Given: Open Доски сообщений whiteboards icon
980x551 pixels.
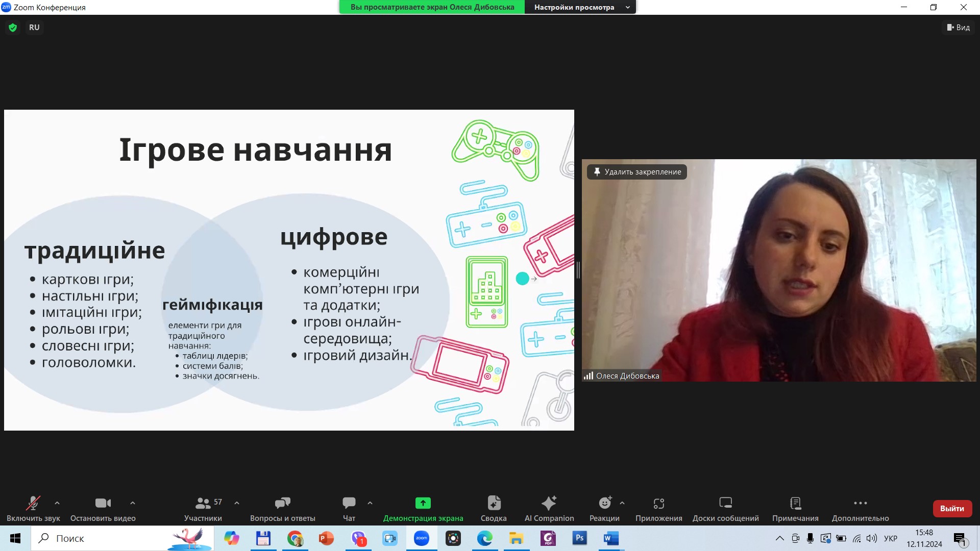Looking at the screenshot, I should pos(725,504).
